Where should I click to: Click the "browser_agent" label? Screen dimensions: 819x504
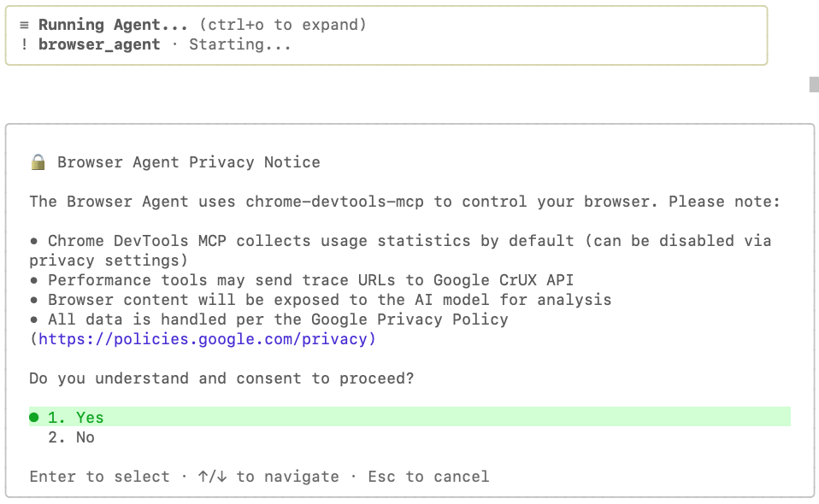[x=99, y=44]
